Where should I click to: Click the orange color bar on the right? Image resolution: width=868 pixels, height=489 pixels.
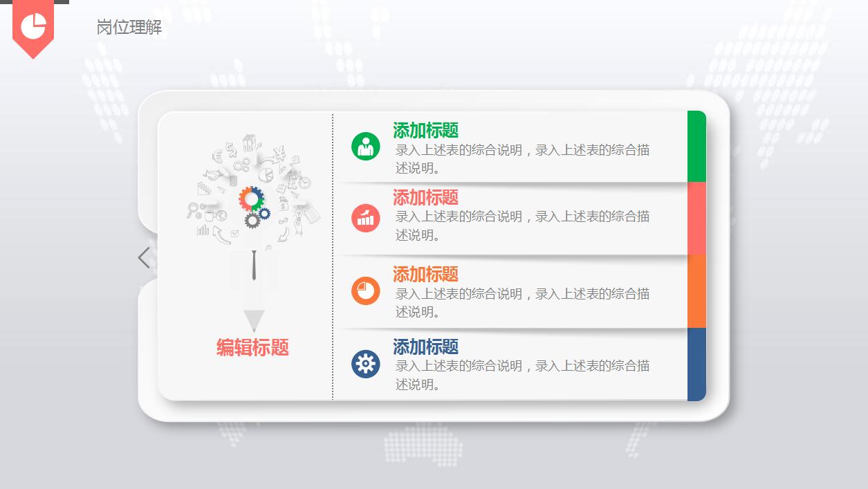696,290
